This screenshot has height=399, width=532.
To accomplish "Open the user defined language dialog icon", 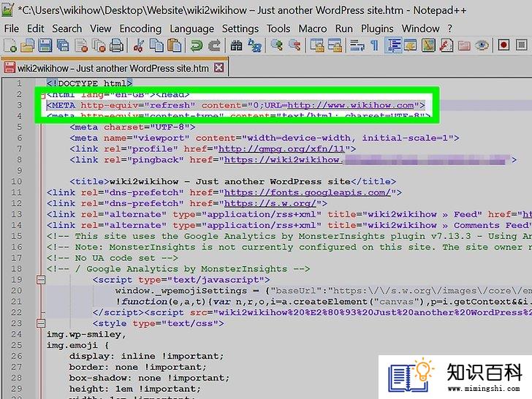I will tap(410, 45).
